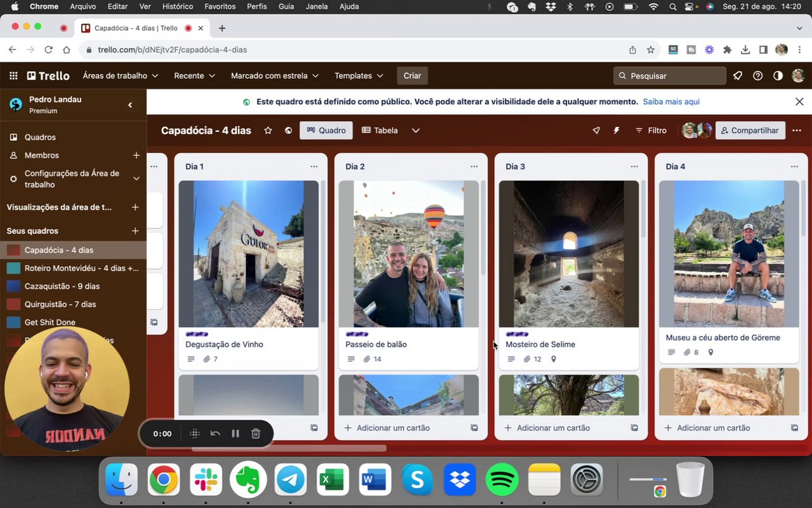
Task: Expand the Áreas de trabalho dropdown
Action: coord(121,76)
